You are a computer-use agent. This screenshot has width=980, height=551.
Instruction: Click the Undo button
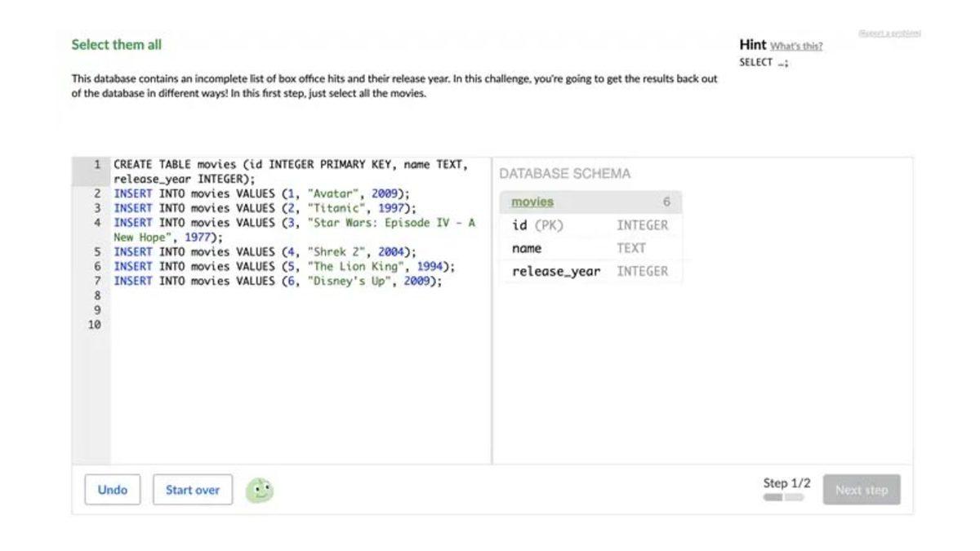point(113,490)
